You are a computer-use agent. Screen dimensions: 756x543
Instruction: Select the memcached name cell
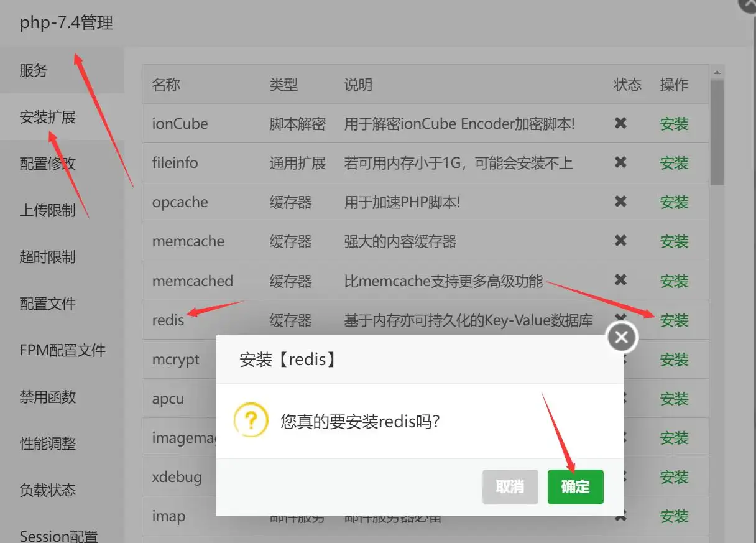click(x=192, y=281)
